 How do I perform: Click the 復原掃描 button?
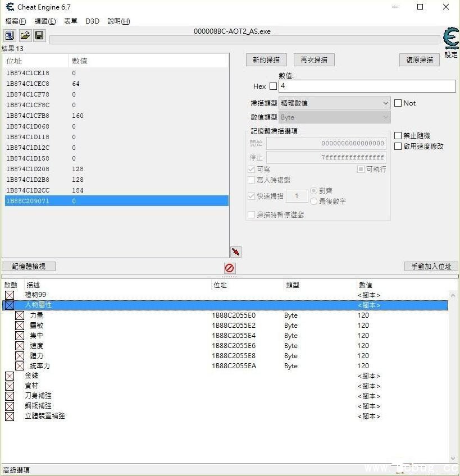click(x=420, y=60)
